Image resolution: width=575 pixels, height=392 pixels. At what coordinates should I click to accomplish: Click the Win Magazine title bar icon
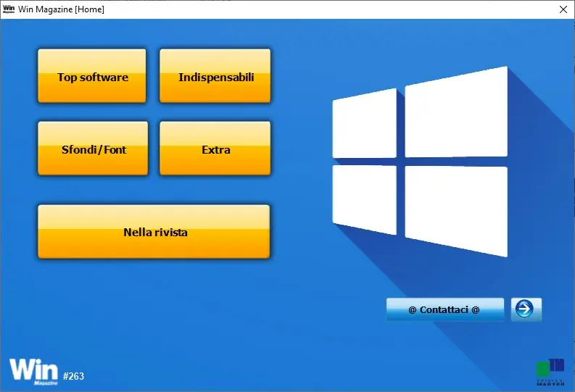point(9,9)
